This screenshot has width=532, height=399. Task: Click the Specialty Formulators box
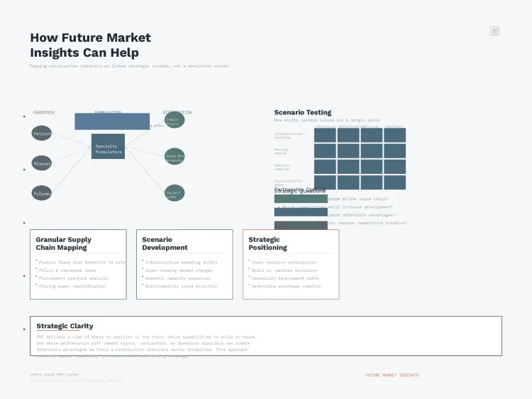point(108,147)
